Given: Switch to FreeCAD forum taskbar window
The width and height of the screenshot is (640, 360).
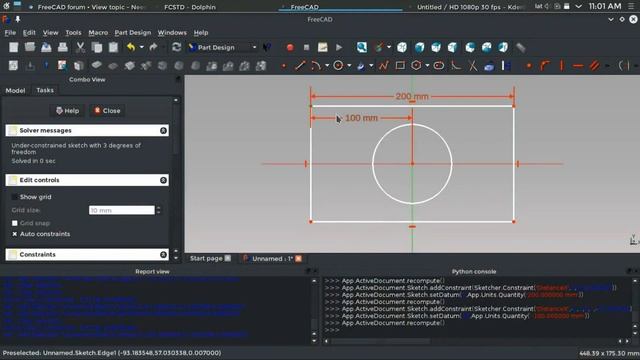Looking at the screenshot, I should [x=88, y=7].
